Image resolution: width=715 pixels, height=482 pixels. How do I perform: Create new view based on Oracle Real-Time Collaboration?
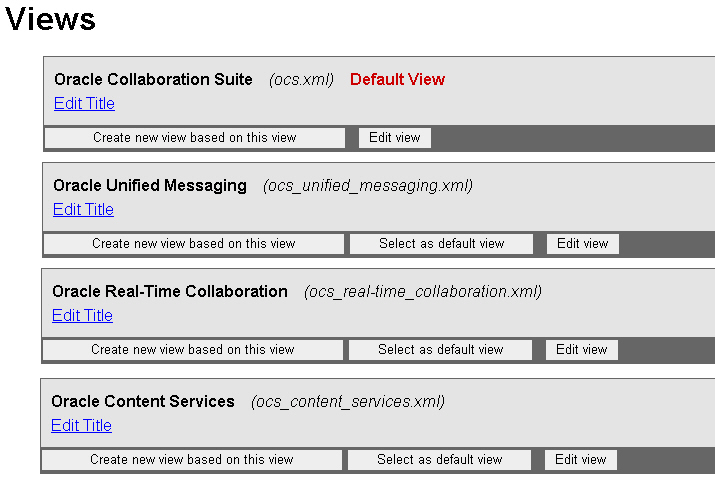click(193, 350)
